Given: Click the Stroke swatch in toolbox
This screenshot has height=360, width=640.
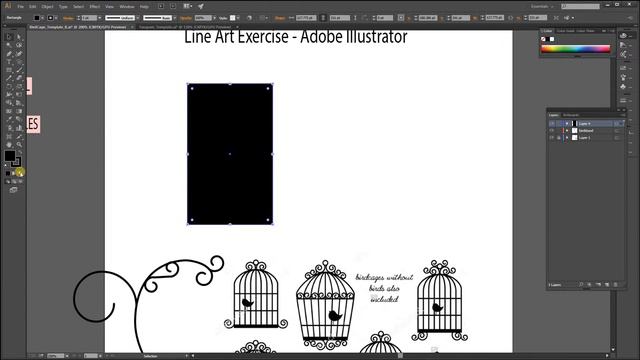Looking at the screenshot, I should pos(16,162).
